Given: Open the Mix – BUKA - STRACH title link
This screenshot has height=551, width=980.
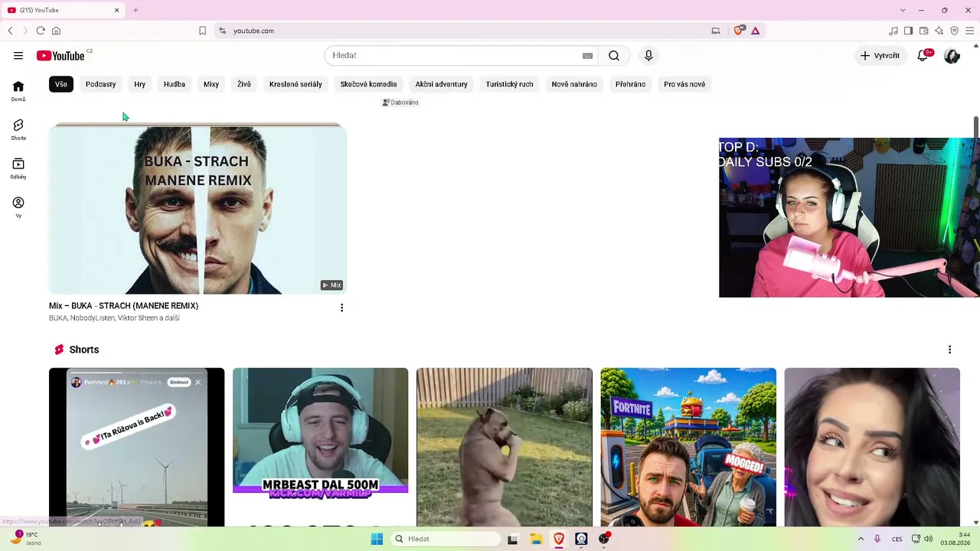Looking at the screenshot, I should 123,306.
